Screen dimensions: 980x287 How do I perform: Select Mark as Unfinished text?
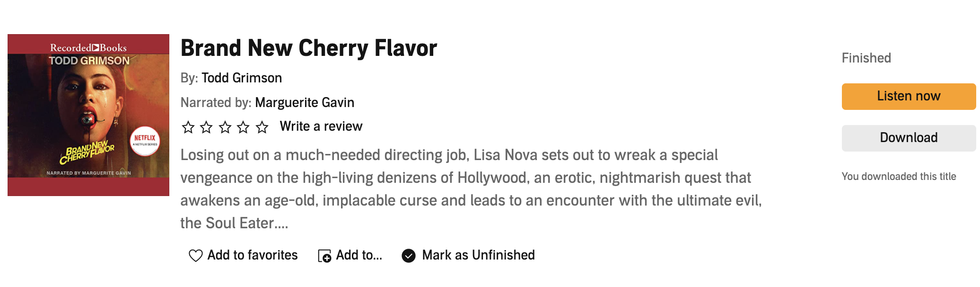pos(478,255)
